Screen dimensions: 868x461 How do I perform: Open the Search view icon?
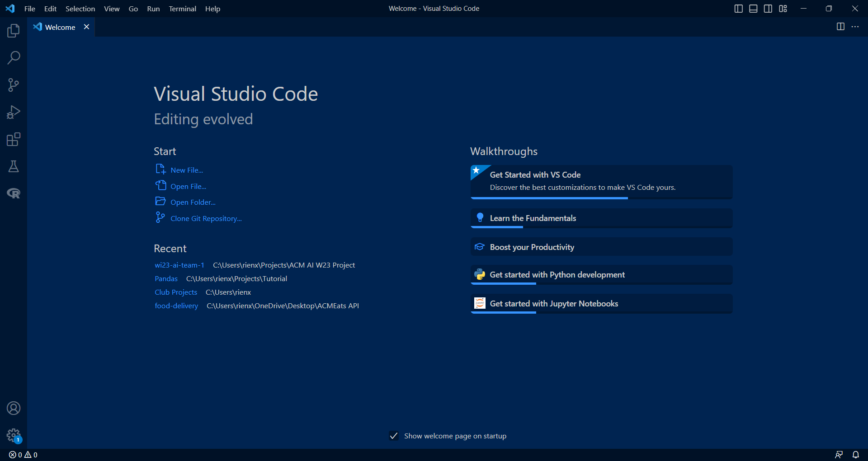tap(14, 58)
